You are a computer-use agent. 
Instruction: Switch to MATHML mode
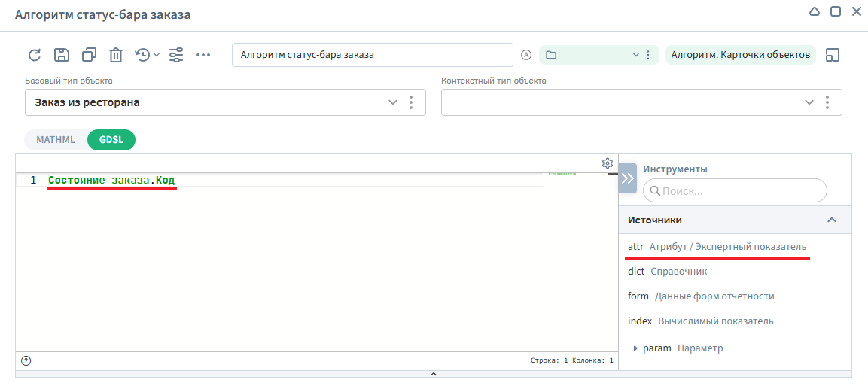pyautogui.click(x=56, y=140)
